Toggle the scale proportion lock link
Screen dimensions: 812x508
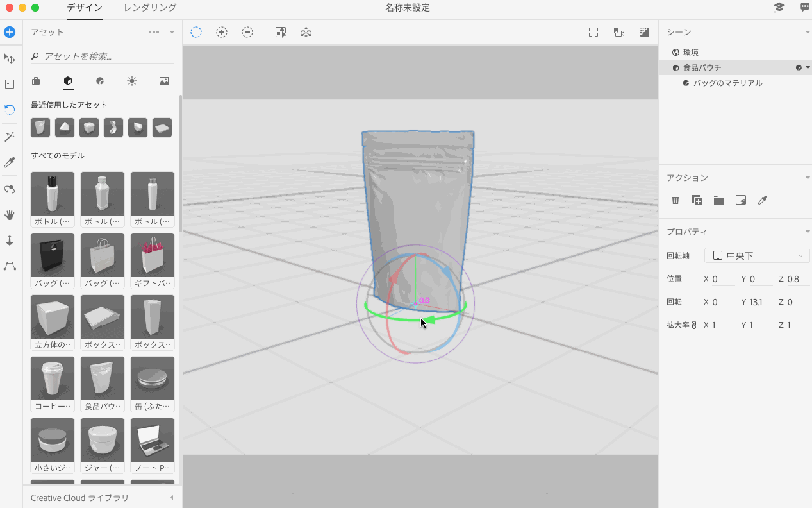coord(694,325)
